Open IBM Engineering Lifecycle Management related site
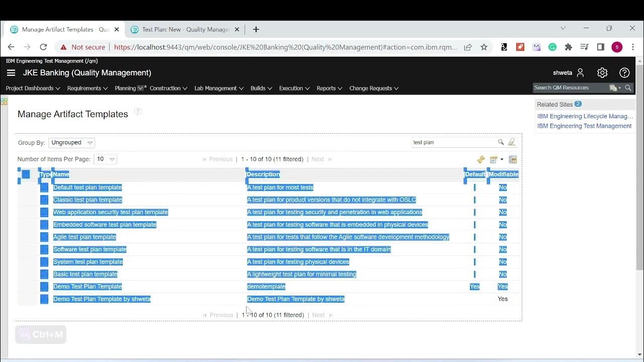Image resolution: width=644 pixels, height=362 pixels. (585, 116)
